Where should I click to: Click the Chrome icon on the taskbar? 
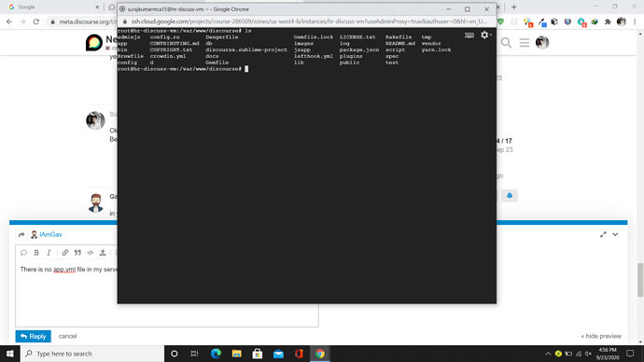(320, 354)
